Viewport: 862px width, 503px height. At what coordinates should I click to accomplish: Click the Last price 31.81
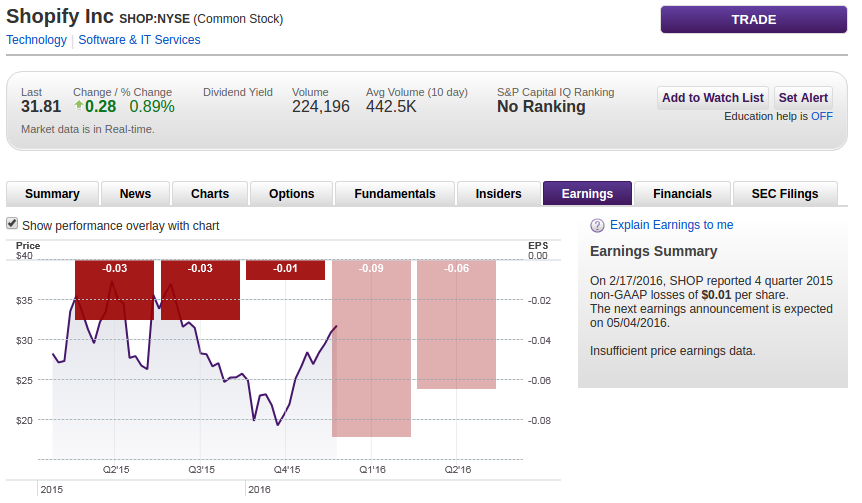(41, 107)
